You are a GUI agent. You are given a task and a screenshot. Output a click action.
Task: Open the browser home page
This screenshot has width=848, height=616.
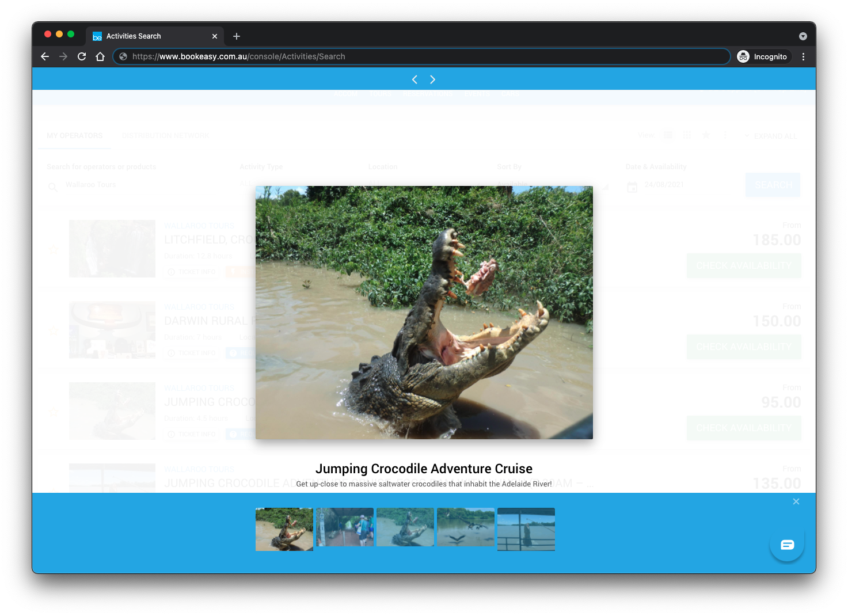point(100,56)
